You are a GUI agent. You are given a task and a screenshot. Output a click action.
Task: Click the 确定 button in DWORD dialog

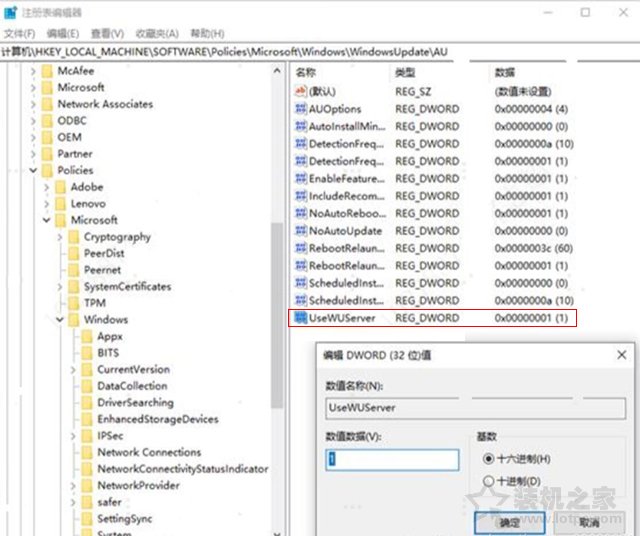[509, 522]
